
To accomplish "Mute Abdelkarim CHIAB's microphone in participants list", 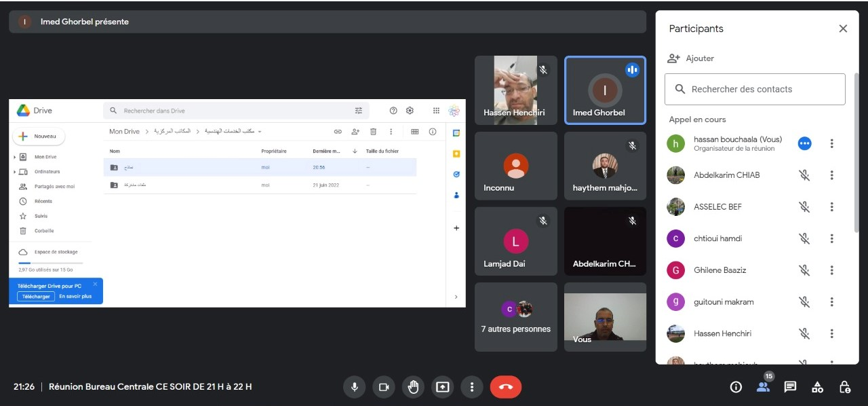I will [804, 175].
